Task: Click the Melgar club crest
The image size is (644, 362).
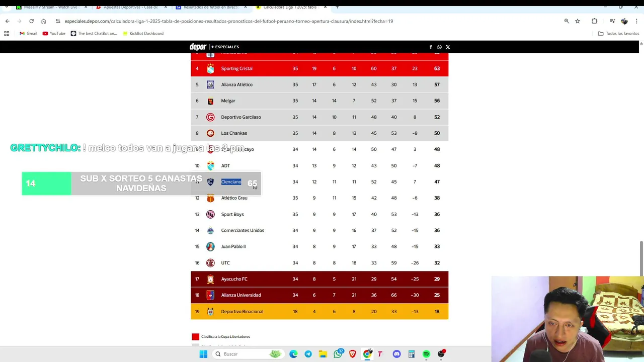Action: (210, 101)
